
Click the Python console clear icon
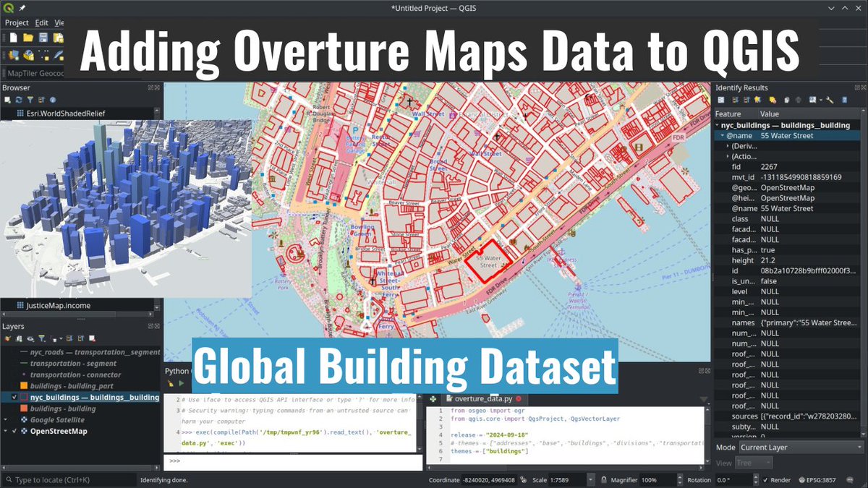click(x=171, y=382)
